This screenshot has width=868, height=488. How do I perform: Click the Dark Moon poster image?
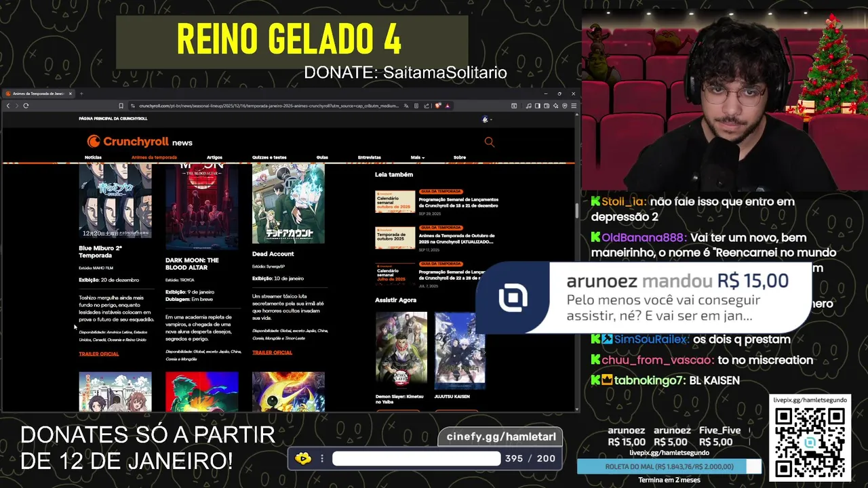[x=202, y=206]
